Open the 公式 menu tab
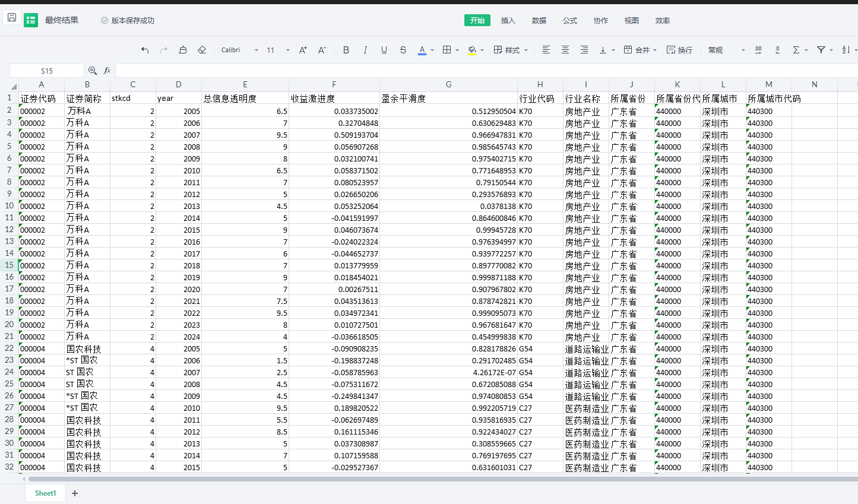 click(x=569, y=20)
